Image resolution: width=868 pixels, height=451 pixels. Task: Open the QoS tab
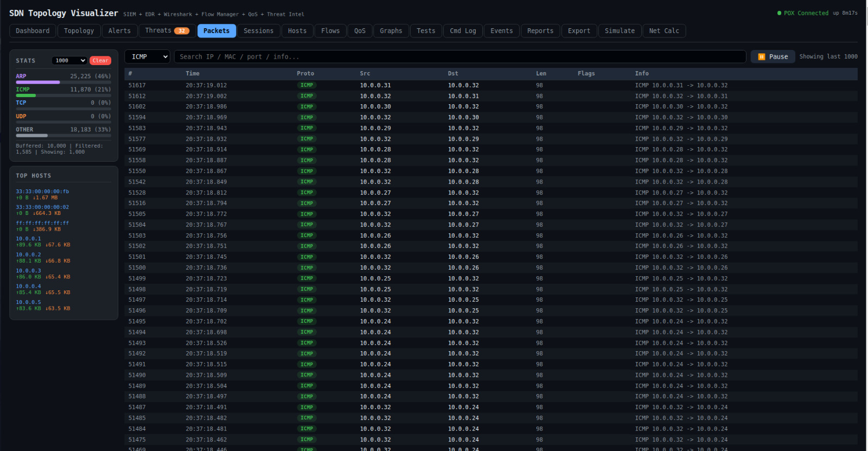click(x=360, y=31)
